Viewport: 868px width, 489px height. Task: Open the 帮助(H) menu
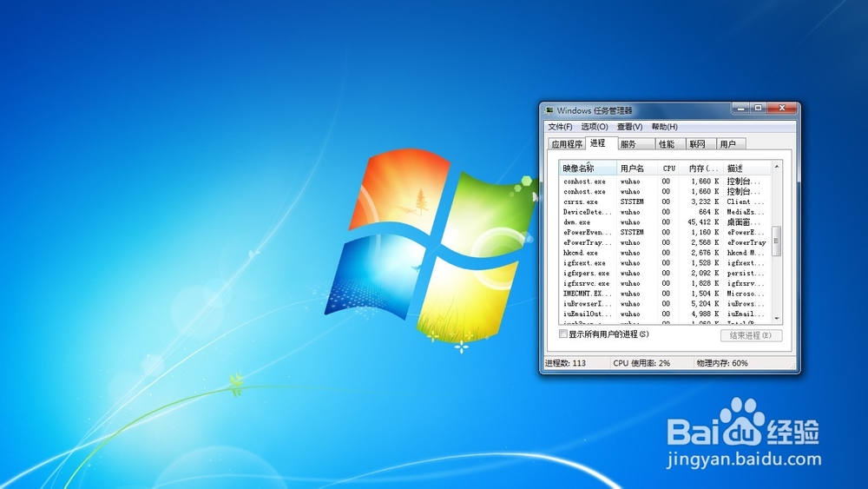(664, 127)
